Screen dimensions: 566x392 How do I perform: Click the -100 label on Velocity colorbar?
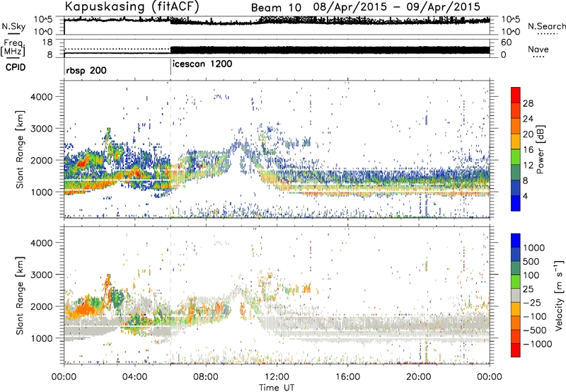click(x=535, y=316)
